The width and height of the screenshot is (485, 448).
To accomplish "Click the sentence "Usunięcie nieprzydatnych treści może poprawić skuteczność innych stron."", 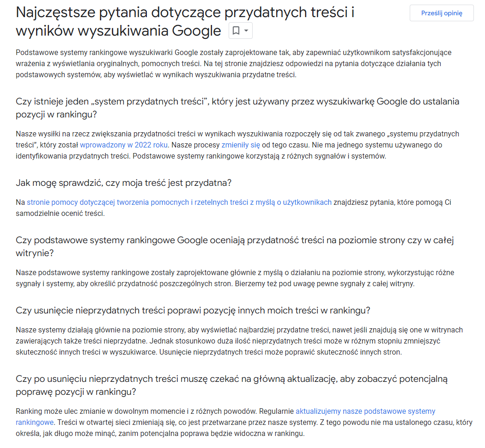I will click(x=280, y=352).
